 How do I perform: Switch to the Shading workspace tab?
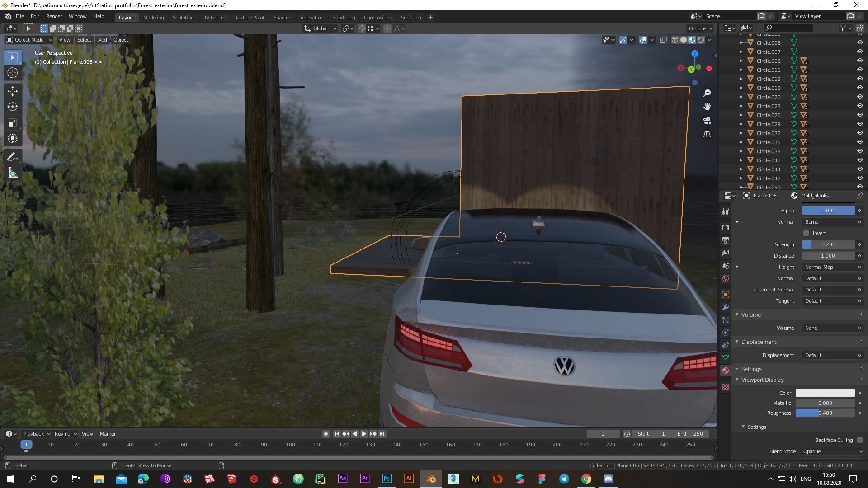pyautogui.click(x=282, y=18)
